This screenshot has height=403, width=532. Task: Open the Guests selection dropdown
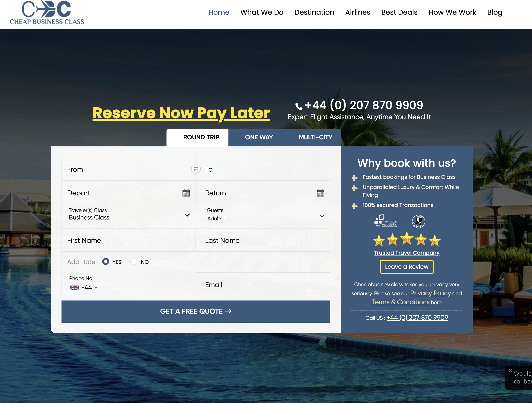[322, 216]
